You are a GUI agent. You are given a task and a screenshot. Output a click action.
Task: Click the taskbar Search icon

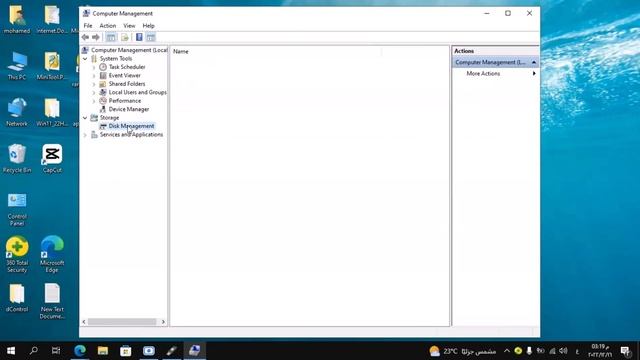click(33, 351)
